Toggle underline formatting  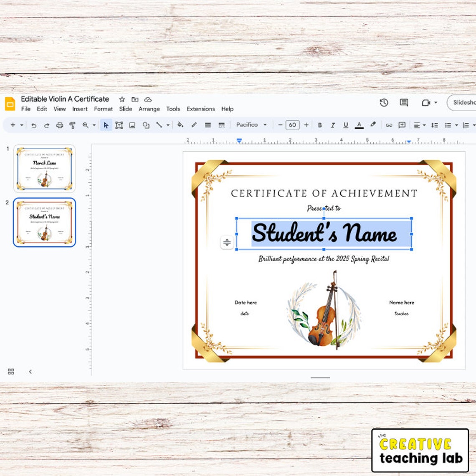(346, 125)
